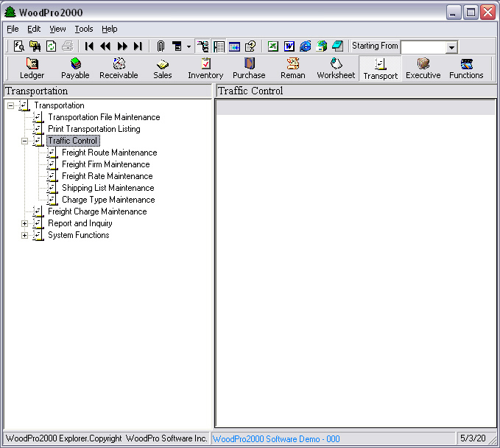This screenshot has height=448, width=500.
Task: Open Freight Firm Maintenance
Action: click(106, 164)
